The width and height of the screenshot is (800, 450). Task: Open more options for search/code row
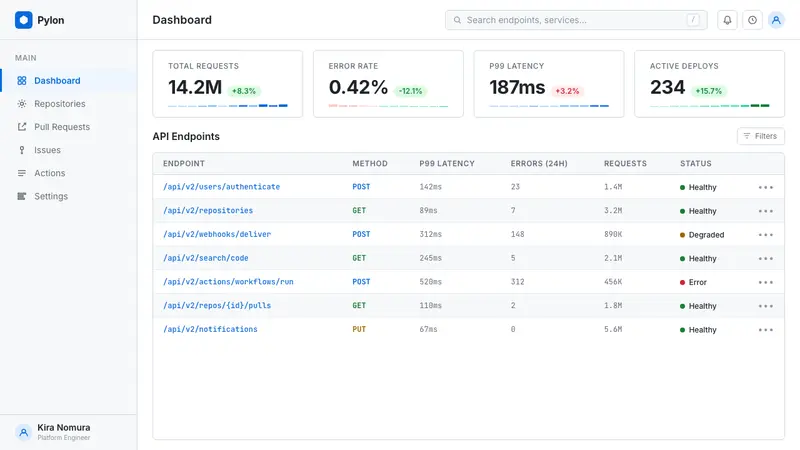(x=765, y=259)
